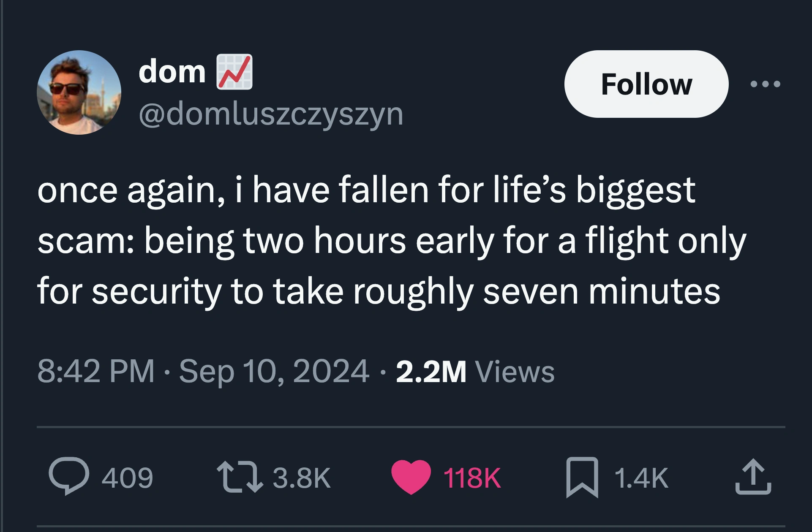
Task: Click the heart icon to unlike the tweet
Action: (411, 476)
